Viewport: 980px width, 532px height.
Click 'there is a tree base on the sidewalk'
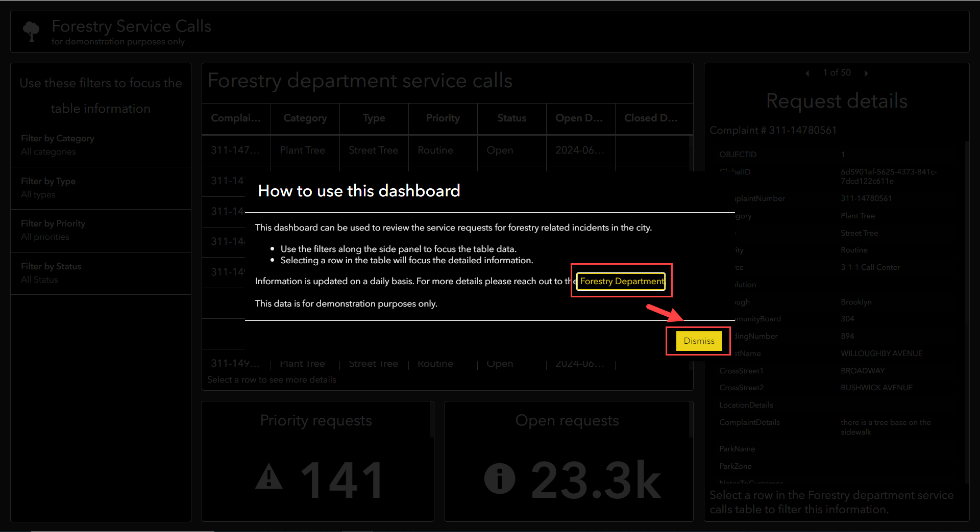click(x=886, y=427)
